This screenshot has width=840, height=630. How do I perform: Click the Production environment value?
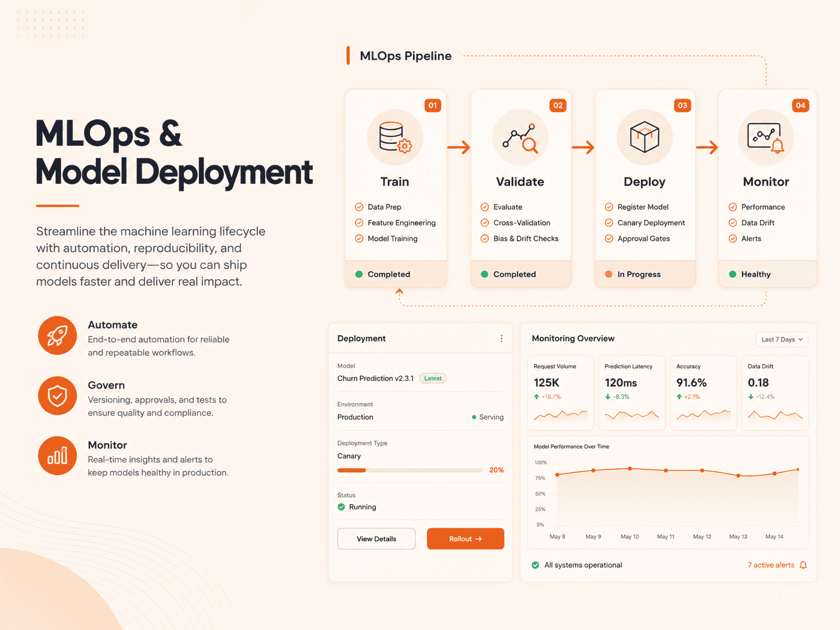click(356, 417)
